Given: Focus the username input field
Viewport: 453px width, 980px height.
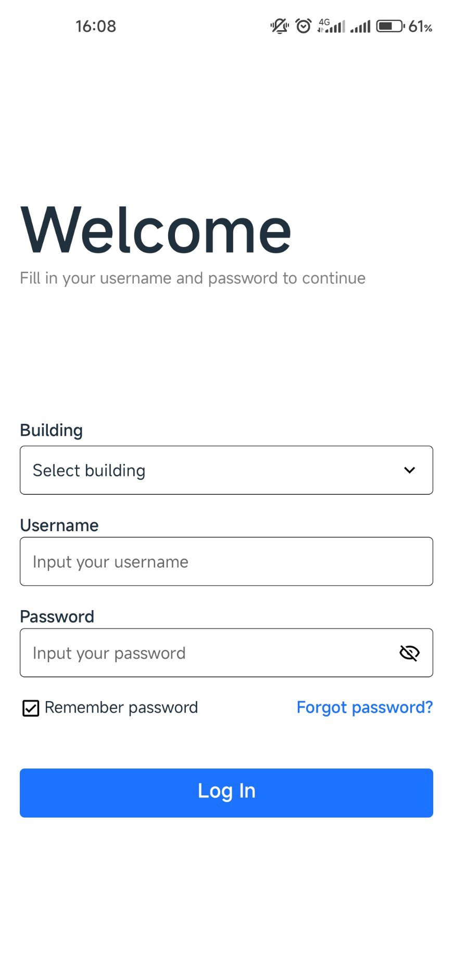Looking at the screenshot, I should pyautogui.click(x=226, y=562).
